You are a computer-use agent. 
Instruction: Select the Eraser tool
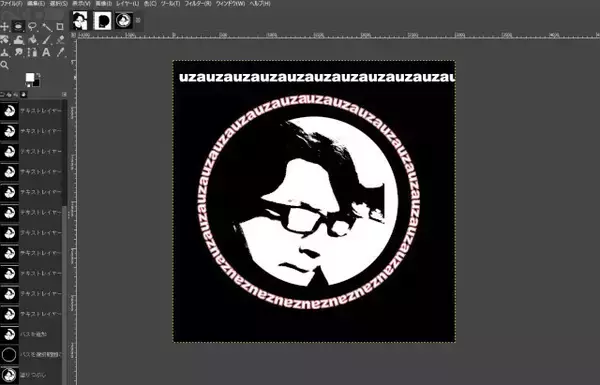click(x=60, y=39)
